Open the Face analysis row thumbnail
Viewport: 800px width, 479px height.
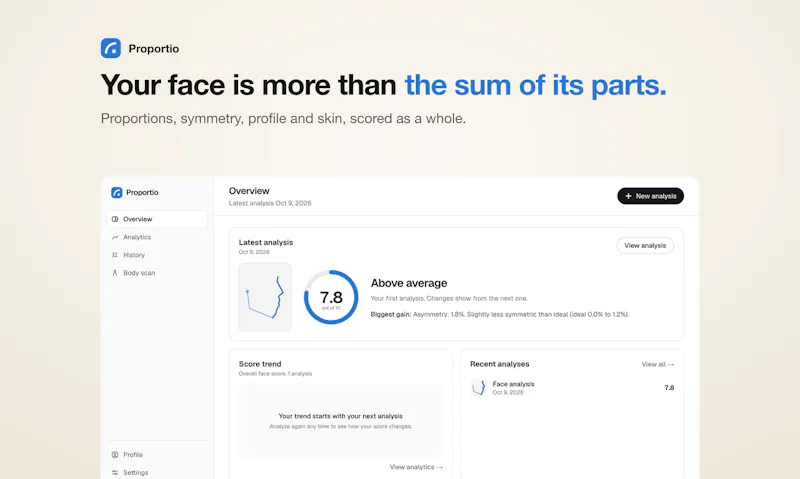479,388
